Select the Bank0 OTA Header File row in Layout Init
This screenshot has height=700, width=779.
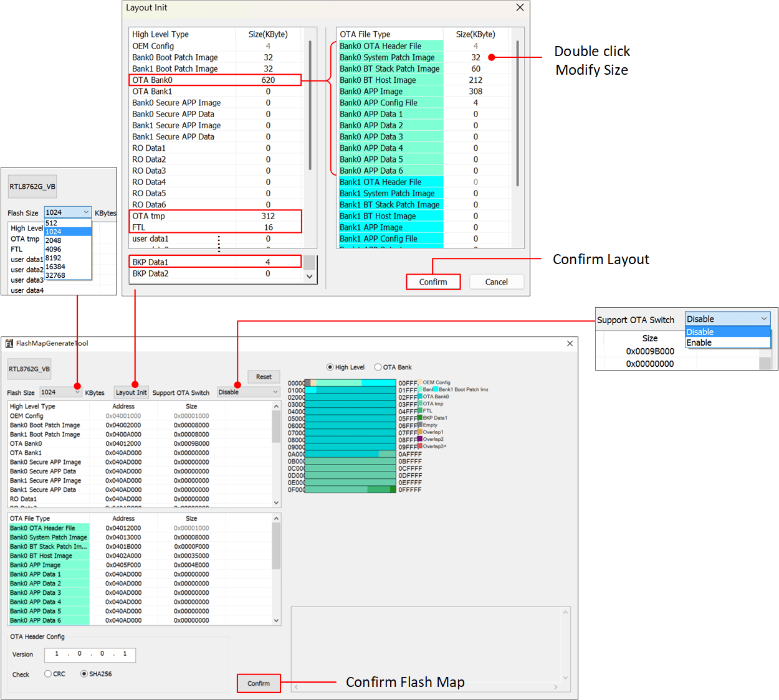423,46
